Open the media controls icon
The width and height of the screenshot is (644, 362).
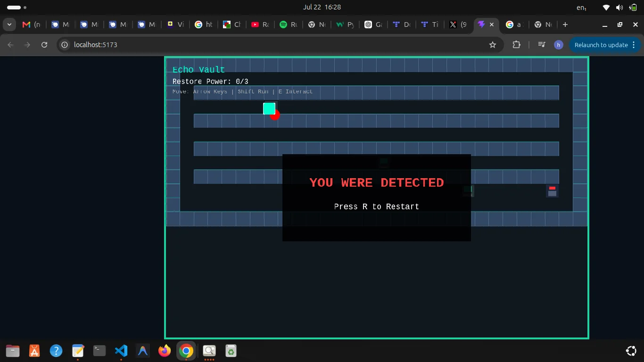542,45
